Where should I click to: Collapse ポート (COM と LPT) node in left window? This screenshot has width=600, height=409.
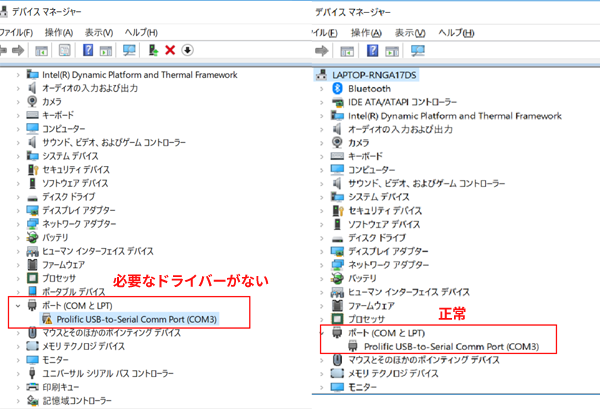click(18, 306)
